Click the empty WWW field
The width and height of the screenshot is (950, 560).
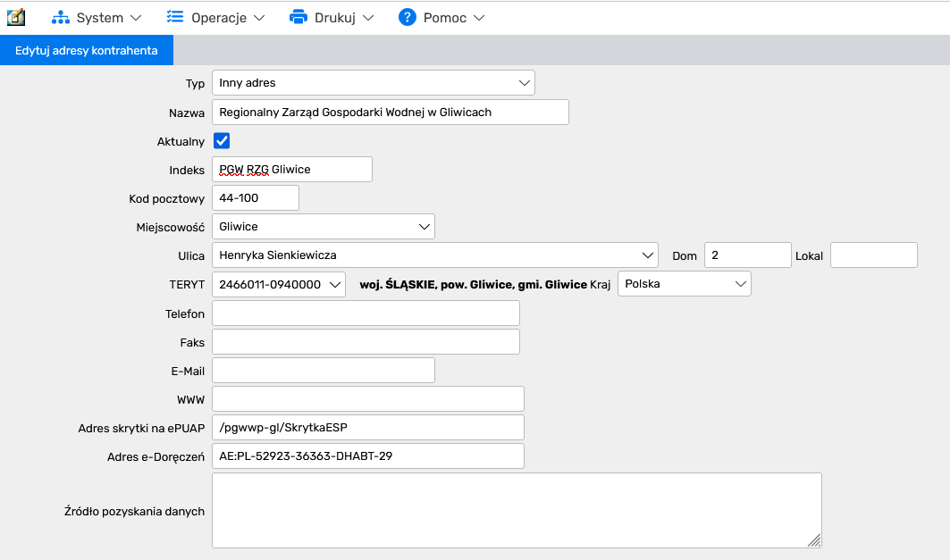click(x=368, y=399)
